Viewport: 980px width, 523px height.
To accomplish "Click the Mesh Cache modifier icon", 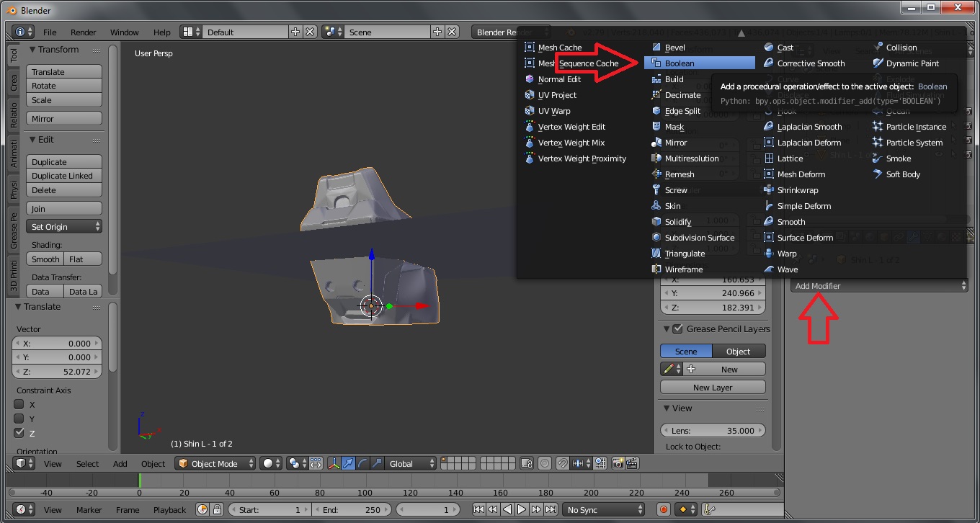I will pyautogui.click(x=530, y=48).
